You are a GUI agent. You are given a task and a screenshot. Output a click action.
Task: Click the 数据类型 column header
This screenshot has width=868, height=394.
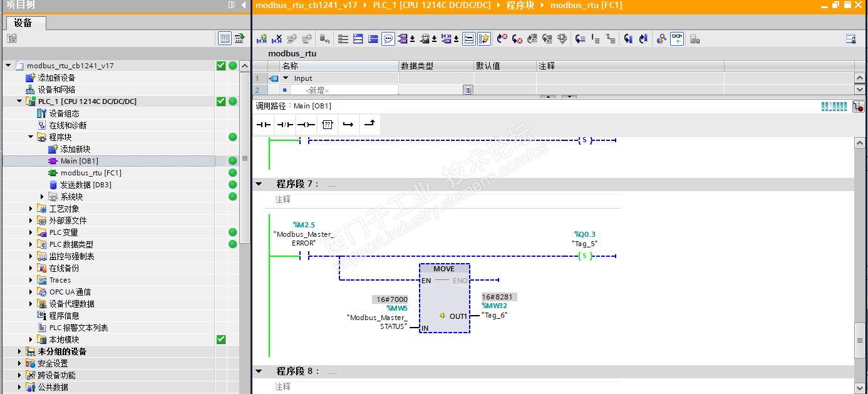(x=436, y=66)
